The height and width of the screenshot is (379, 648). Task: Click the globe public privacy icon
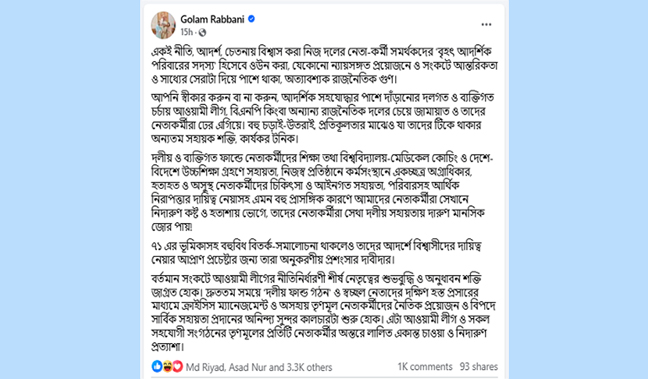click(x=202, y=32)
